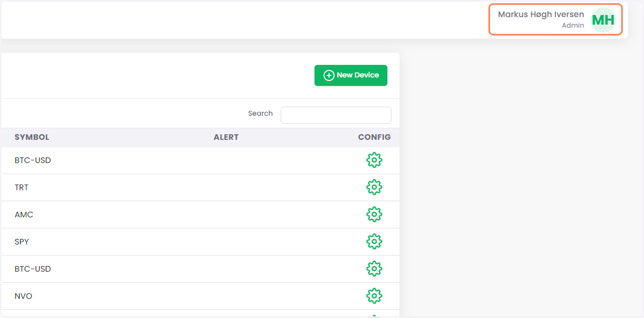Click the green MH avatar circle

[603, 20]
